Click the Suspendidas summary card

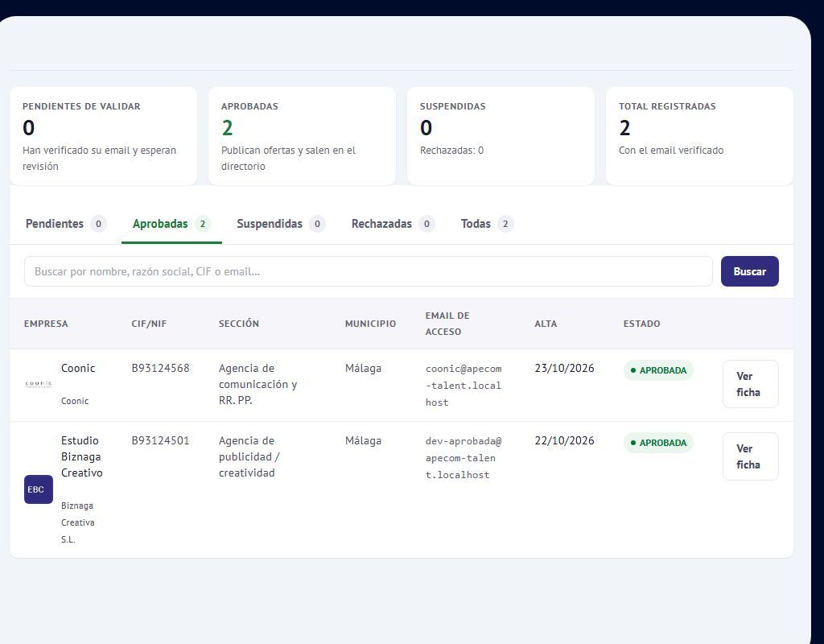tap(501, 135)
